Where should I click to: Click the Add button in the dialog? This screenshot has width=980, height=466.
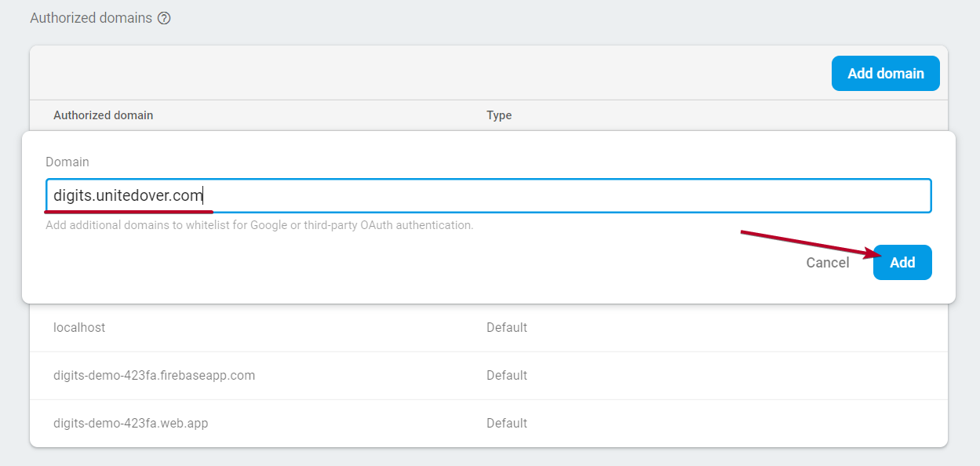click(x=902, y=263)
